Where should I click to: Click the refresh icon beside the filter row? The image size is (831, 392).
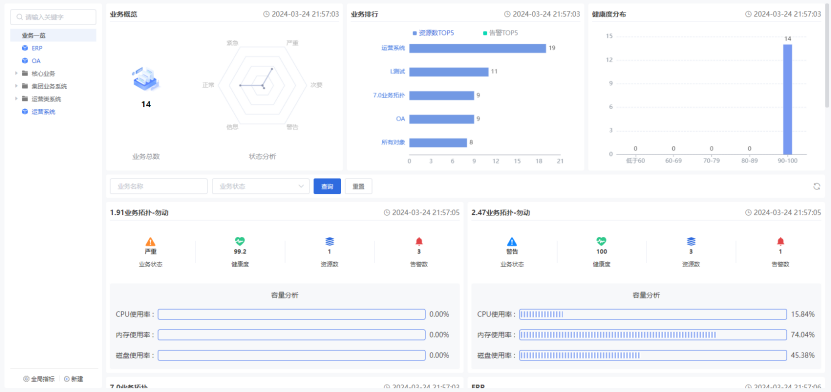(817, 186)
